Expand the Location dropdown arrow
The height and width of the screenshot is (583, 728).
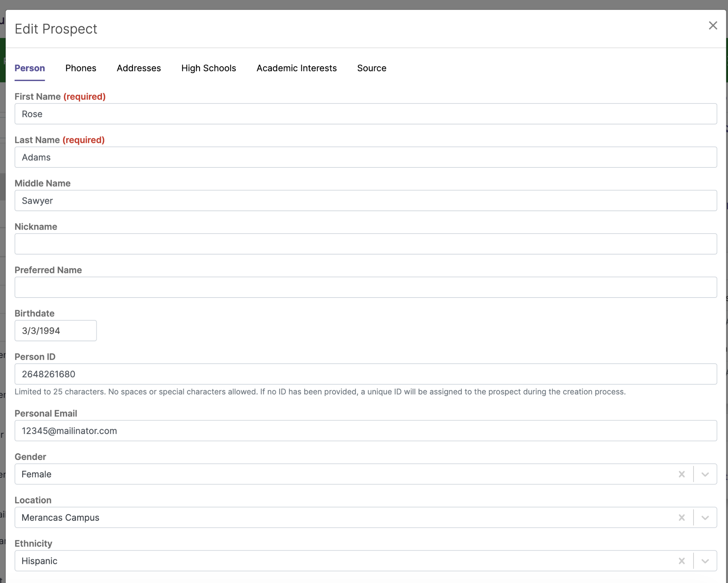[x=705, y=518]
